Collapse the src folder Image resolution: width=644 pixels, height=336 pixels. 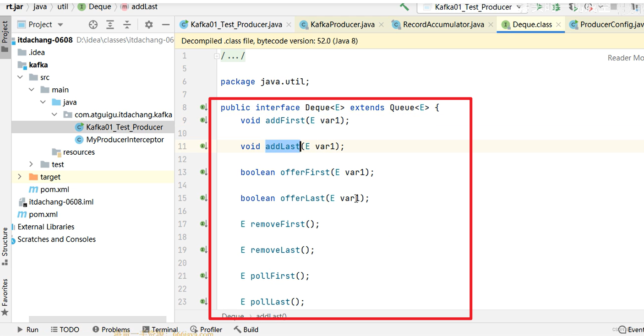(x=20, y=77)
